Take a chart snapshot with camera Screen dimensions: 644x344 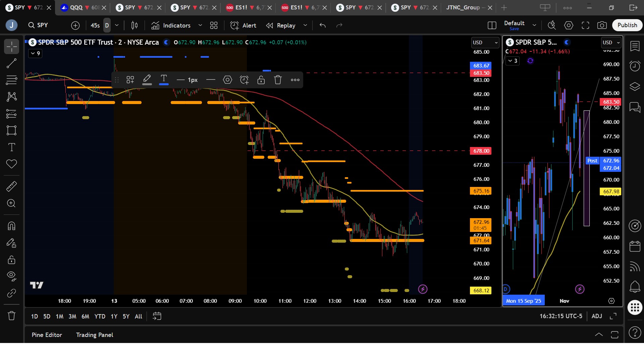coord(602,25)
